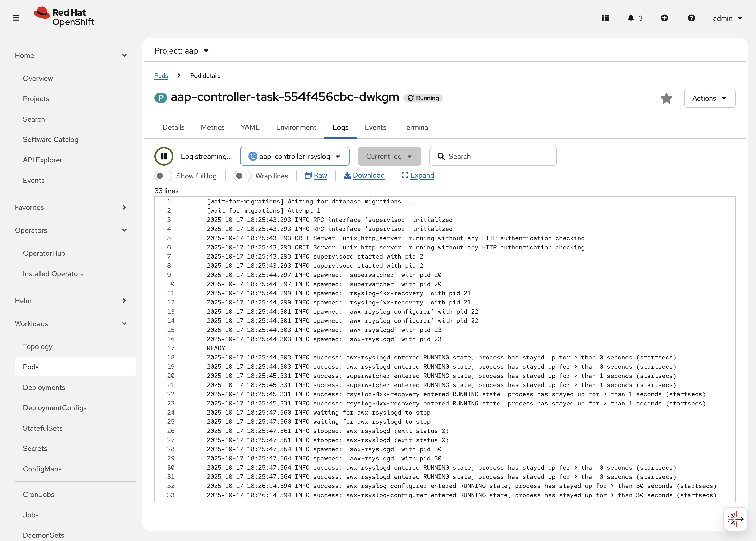Open the help menu

pyautogui.click(x=692, y=18)
